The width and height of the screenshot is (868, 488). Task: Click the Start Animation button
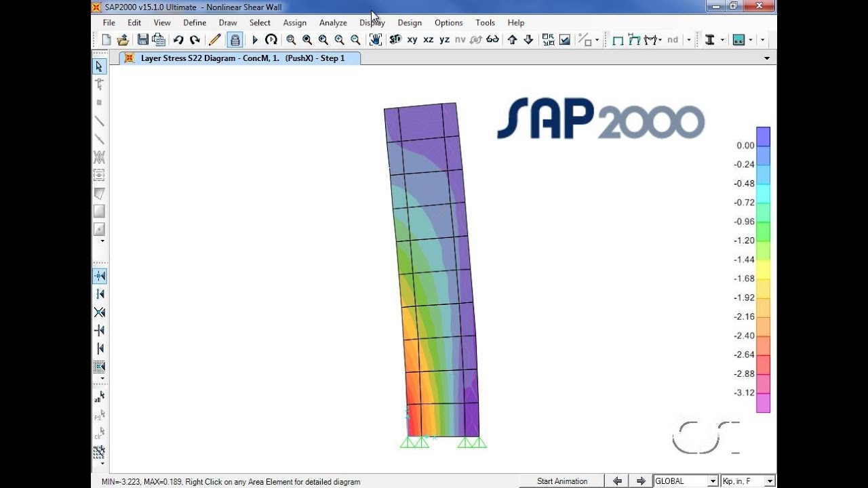coord(562,481)
